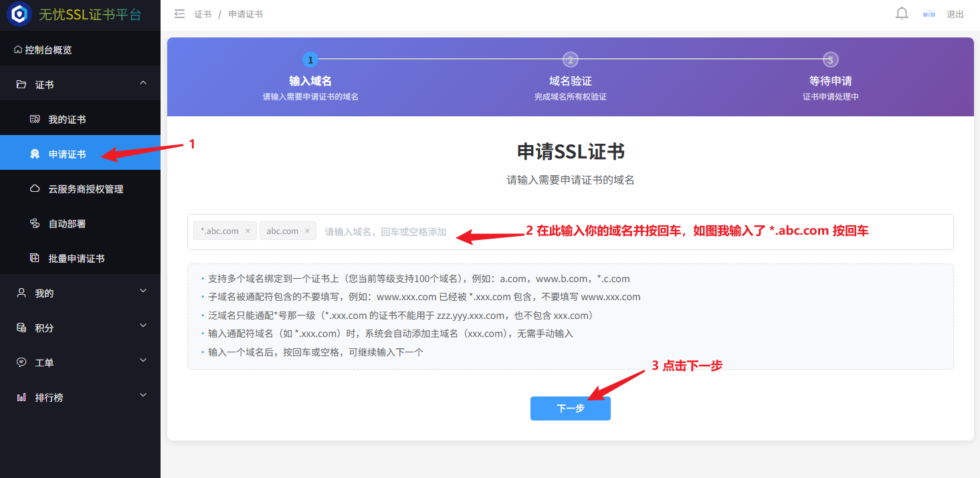Click the hint line starting 子域名被通配符包含

click(424, 297)
